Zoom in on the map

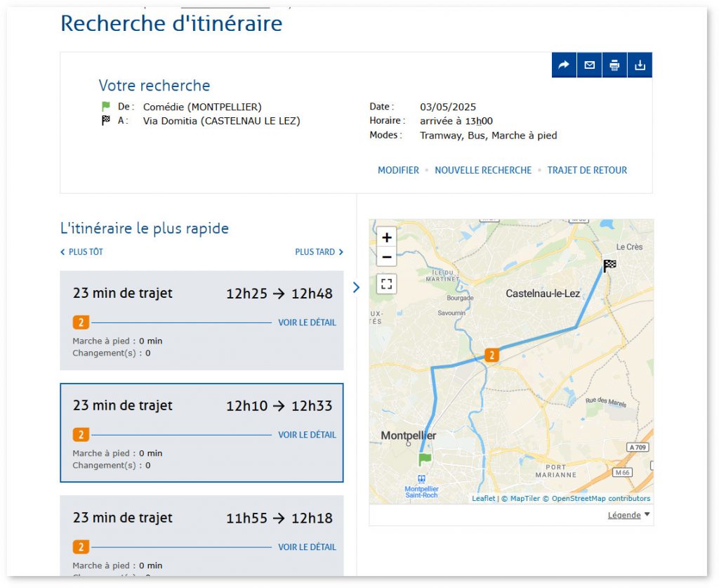point(387,237)
